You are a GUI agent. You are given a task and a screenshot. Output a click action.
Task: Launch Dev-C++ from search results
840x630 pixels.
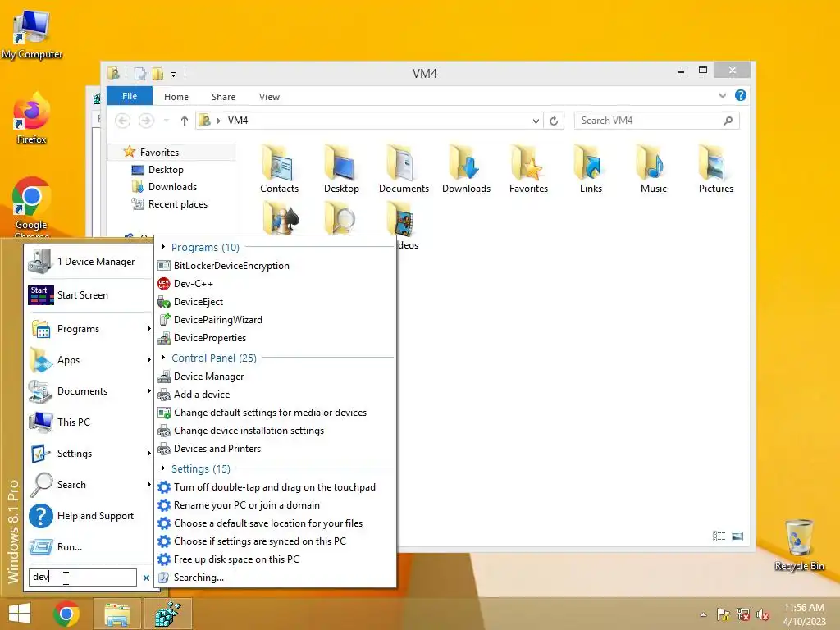tap(276, 284)
